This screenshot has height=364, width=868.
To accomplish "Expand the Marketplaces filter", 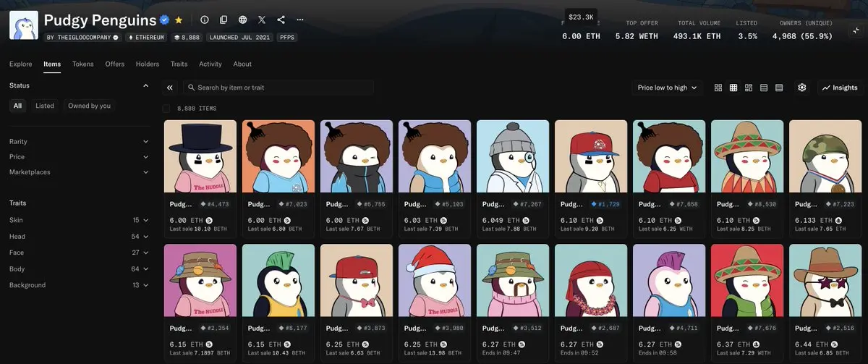I will coord(79,172).
